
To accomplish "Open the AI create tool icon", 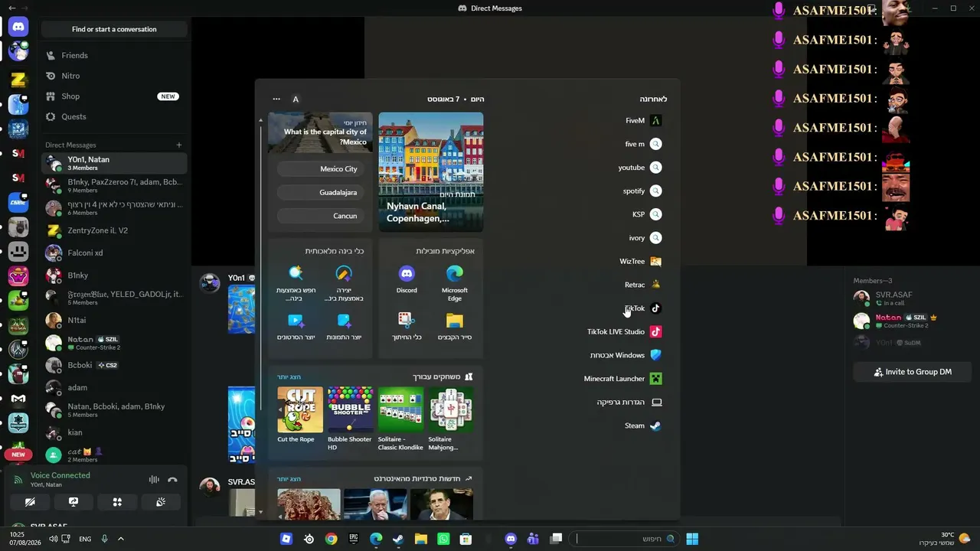I will 344,282.
